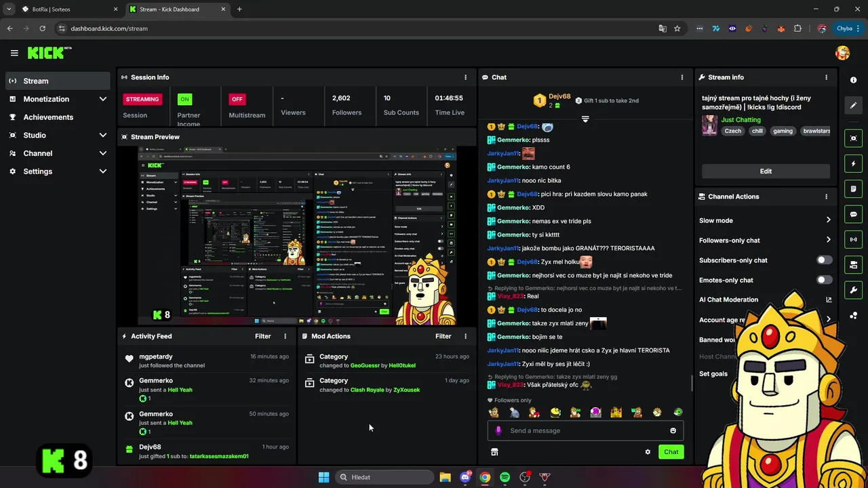This screenshot has width=868, height=488.
Task: Reload the page
Action: click(x=42, y=28)
